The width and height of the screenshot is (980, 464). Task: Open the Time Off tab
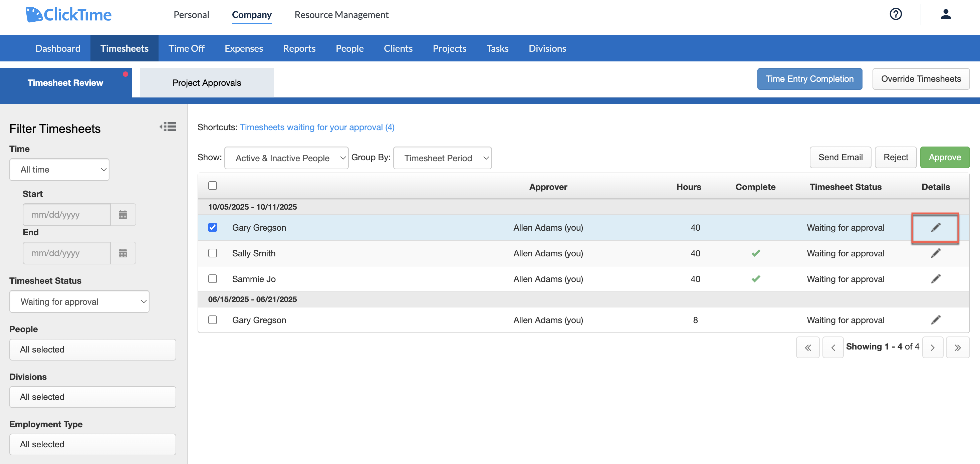click(186, 48)
